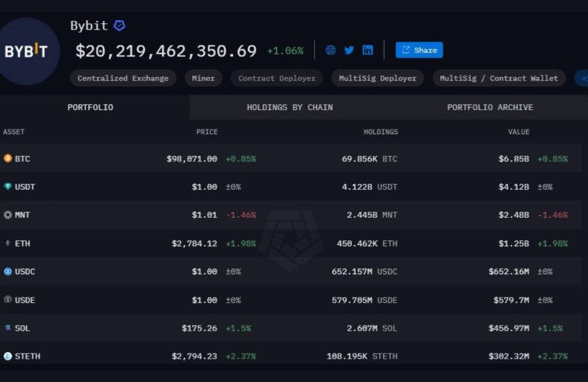Click the $1.25B value cell
Image resolution: width=588 pixels, height=382 pixels.
[514, 243]
